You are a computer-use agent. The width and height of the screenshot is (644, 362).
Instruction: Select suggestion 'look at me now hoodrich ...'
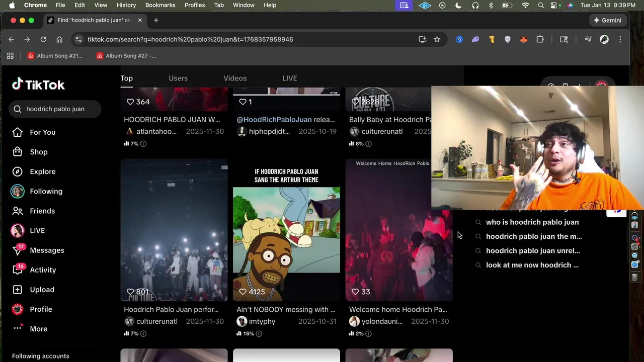[532, 265]
